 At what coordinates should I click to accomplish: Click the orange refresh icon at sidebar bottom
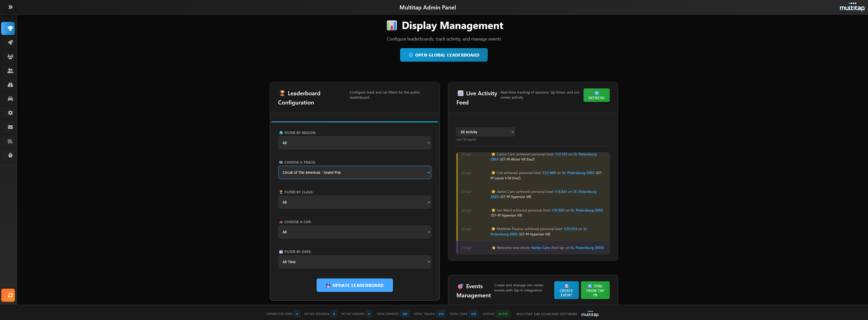pyautogui.click(x=8, y=295)
